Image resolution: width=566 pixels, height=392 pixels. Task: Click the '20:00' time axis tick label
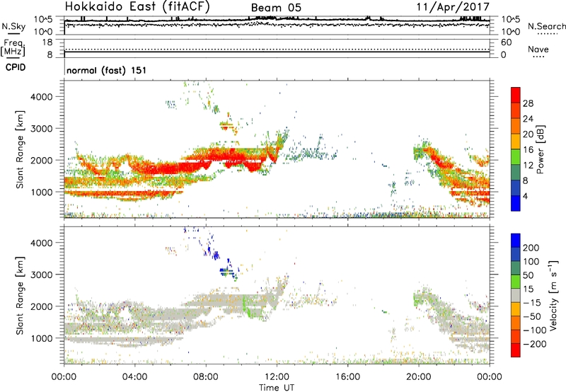(x=418, y=377)
